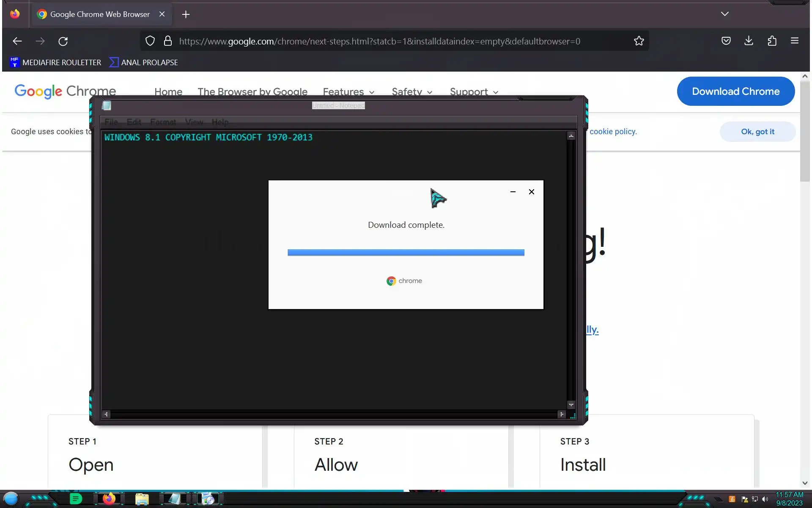Viewport: 812px width, 508px height.
Task: Open the Firefox hamburger application menu
Action: (x=794, y=41)
